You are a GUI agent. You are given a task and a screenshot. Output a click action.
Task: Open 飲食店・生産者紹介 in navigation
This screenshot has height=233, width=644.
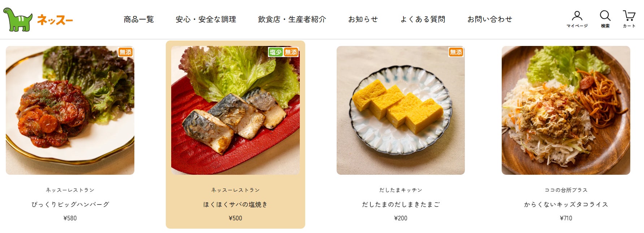click(x=292, y=20)
